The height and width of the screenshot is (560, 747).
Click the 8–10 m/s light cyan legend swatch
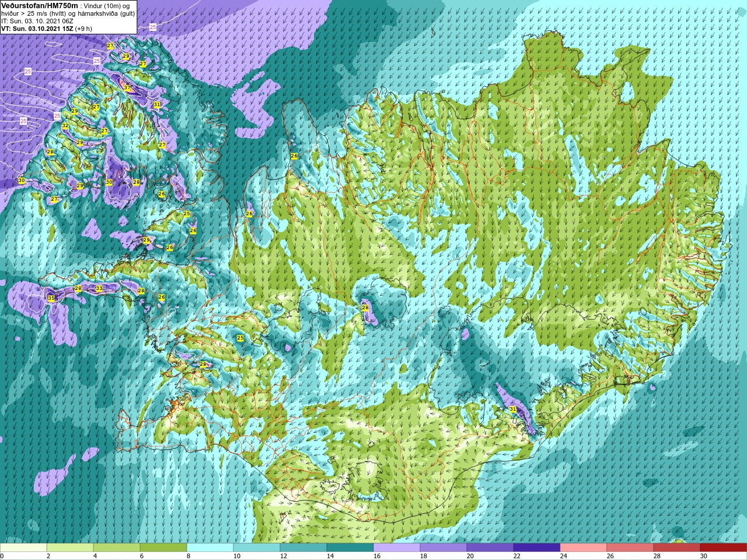coord(210,548)
